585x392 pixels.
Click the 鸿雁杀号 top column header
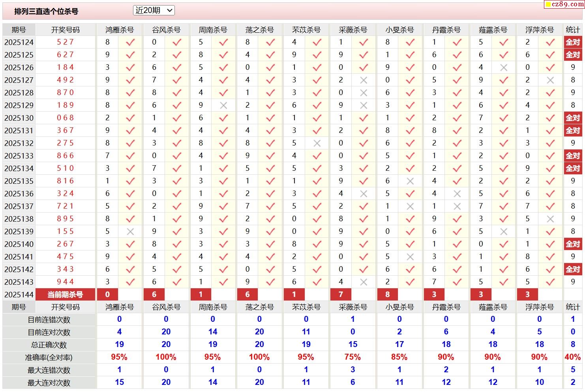pyautogui.click(x=120, y=30)
